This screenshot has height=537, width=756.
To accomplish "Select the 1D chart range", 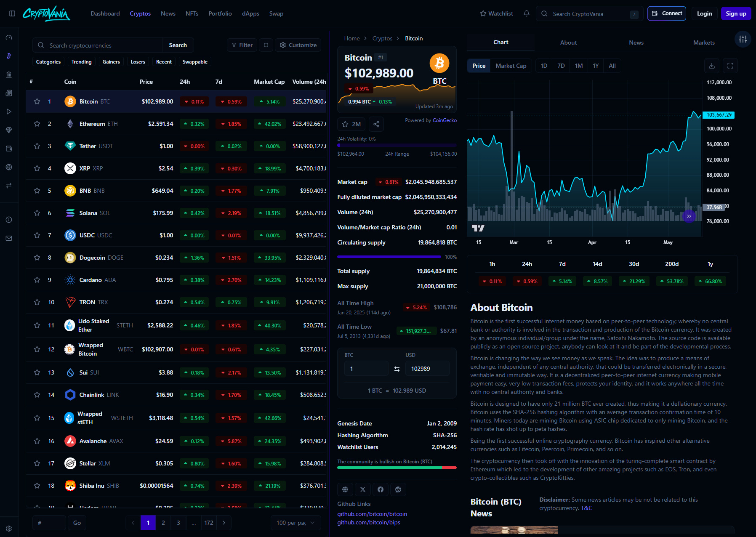I will [544, 66].
